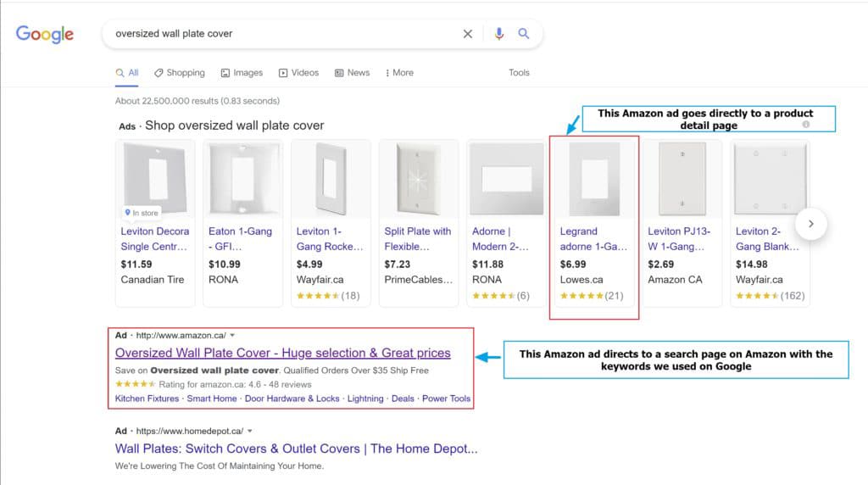Screen dimensions: 868x485
Task: Open the Door Hardware & Locks sitelink
Action: pos(292,399)
